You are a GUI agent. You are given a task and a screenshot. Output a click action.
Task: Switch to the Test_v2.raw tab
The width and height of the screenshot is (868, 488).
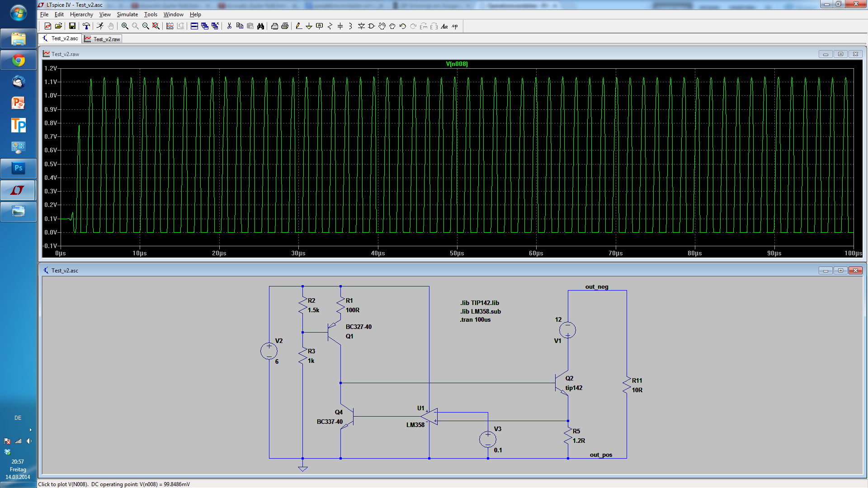102,39
